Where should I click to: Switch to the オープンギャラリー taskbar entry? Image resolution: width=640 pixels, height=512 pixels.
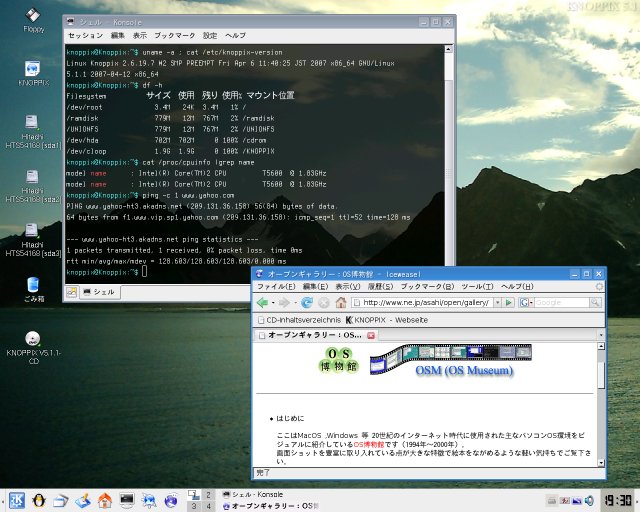click(x=271, y=506)
